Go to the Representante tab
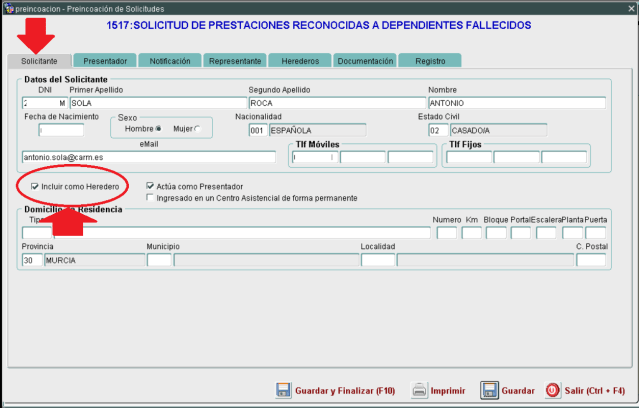This screenshot has width=639, height=408. (235, 61)
